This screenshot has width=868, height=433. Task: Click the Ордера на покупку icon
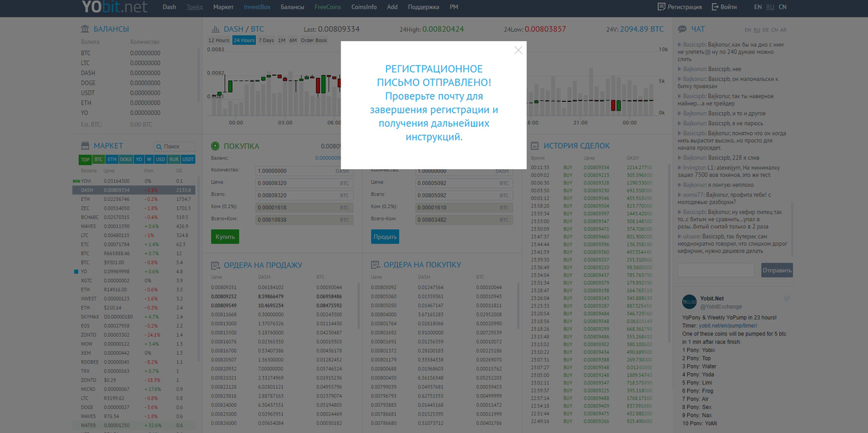pos(375,265)
